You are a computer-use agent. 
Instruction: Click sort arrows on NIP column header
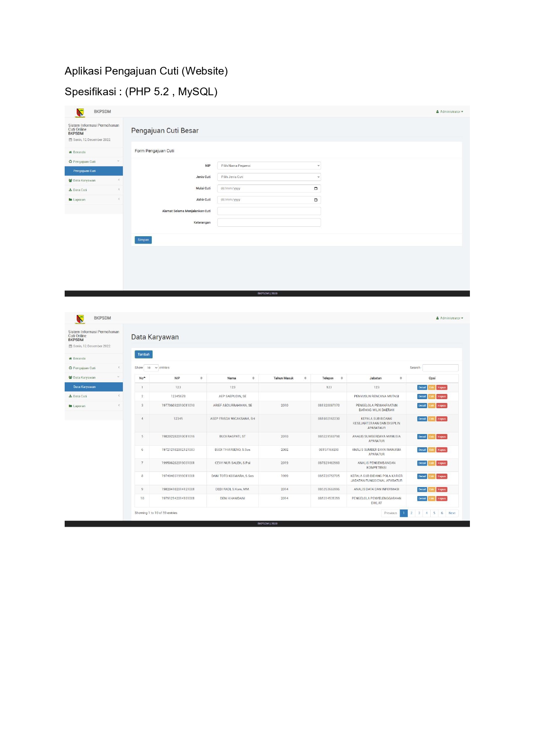click(201, 378)
